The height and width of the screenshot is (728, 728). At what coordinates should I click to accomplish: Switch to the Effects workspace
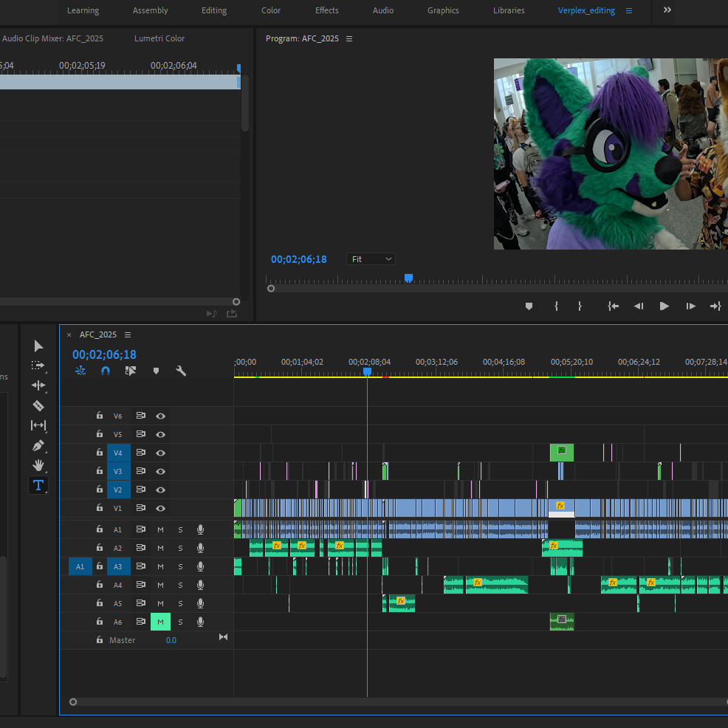click(327, 10)
